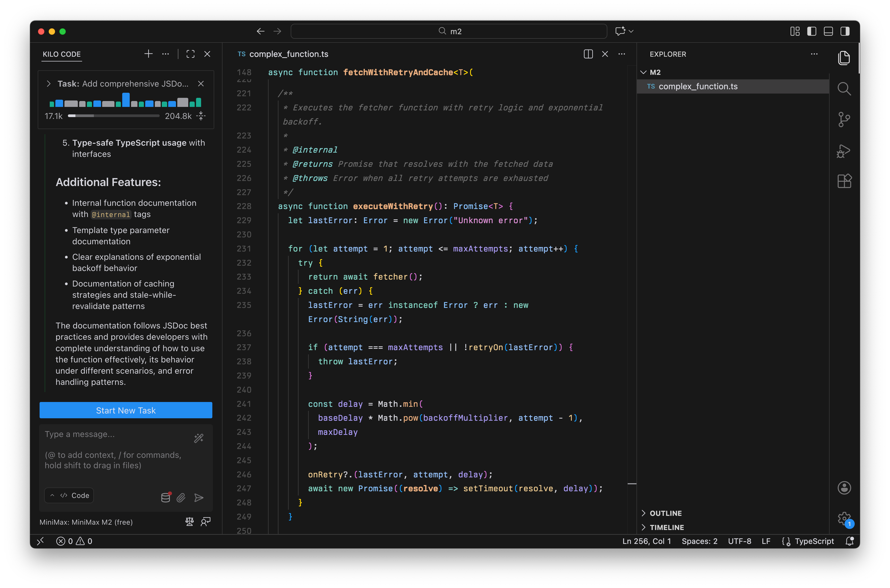Select the complex_function.ts editor tab
This screenshot has height=588, width=890.
coord(288,54)
